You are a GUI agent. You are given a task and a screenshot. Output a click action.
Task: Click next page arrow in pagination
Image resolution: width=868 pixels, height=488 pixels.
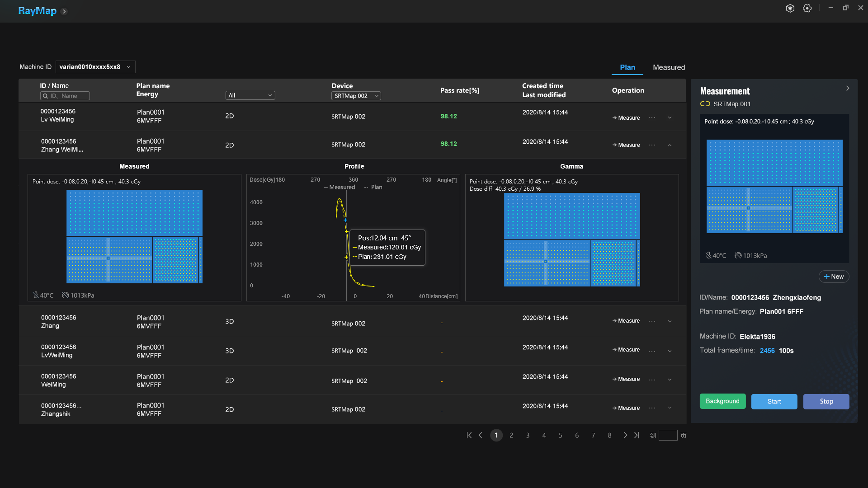pyautogui.click(x=625, y=435)
